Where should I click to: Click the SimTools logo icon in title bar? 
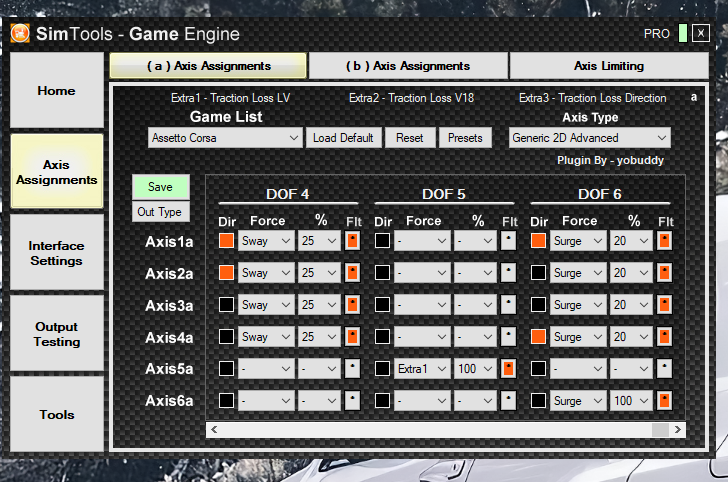coord(20,33)
